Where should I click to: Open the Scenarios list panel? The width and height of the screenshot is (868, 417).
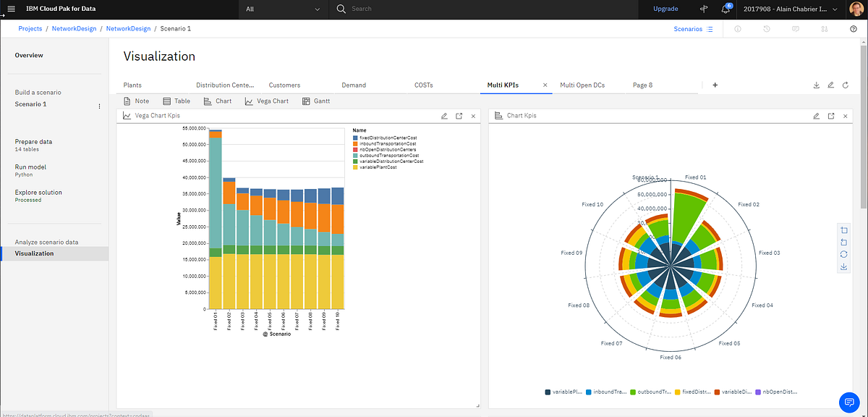pos(693,29)
